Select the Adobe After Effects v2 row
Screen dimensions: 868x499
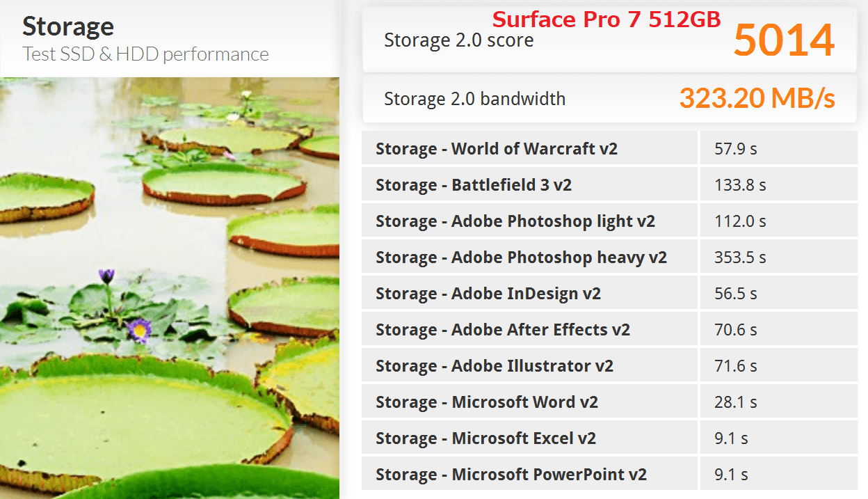(609, 330)
